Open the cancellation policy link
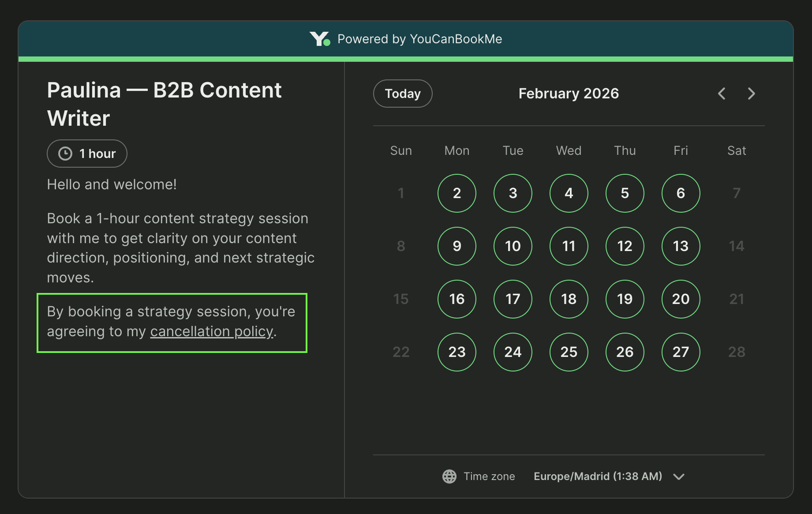 211,331
